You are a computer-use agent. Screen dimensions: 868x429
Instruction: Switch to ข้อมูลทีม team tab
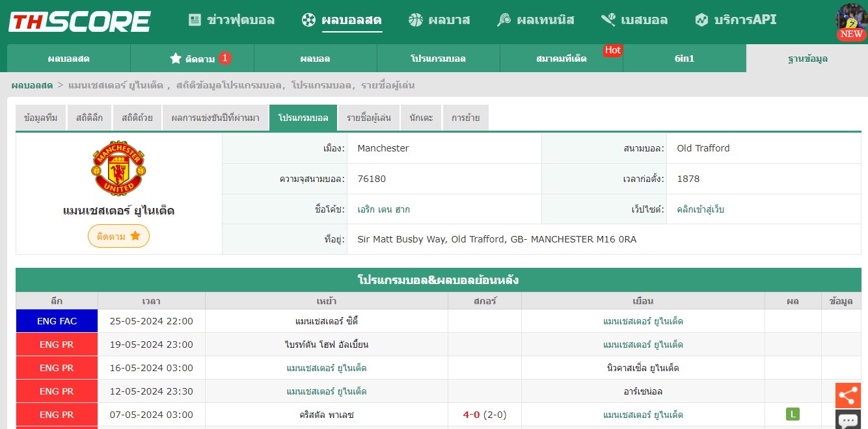(40, 118)
